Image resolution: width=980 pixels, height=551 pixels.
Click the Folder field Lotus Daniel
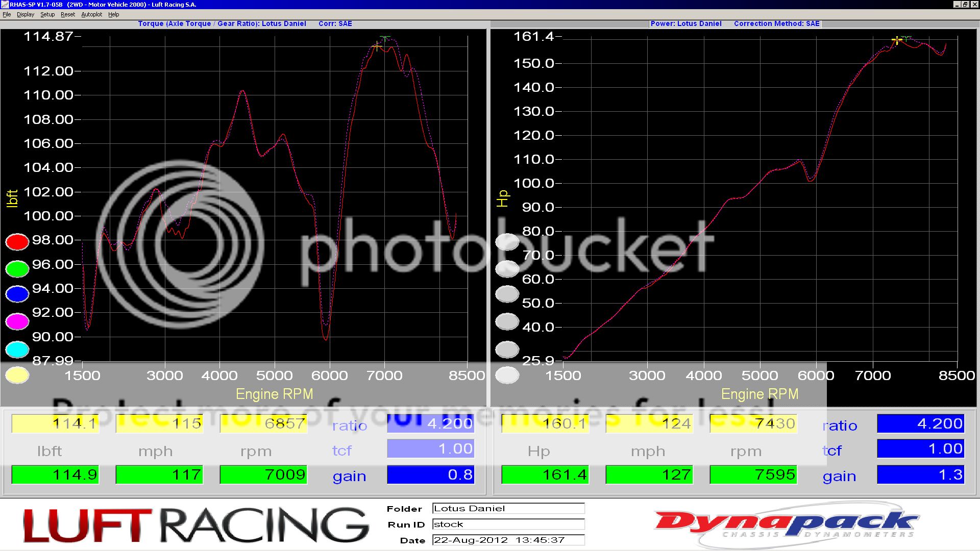pyautogui.click(x=508, y=508)
